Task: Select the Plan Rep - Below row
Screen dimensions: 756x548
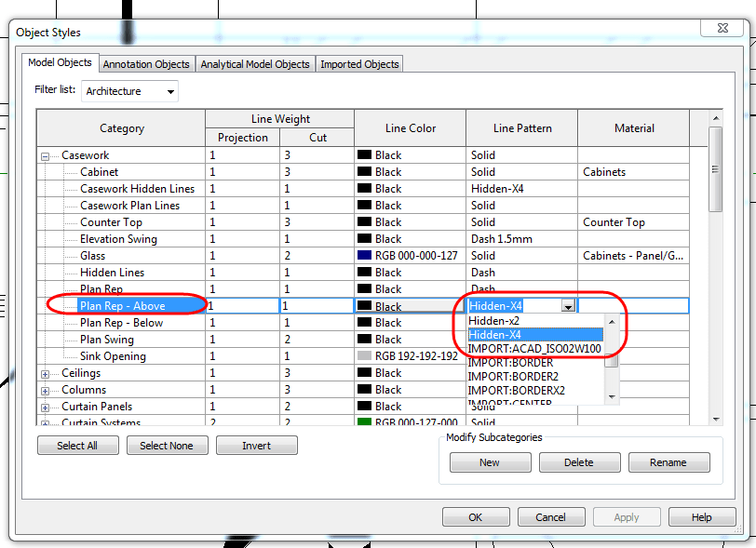Action: click(121, 322)
